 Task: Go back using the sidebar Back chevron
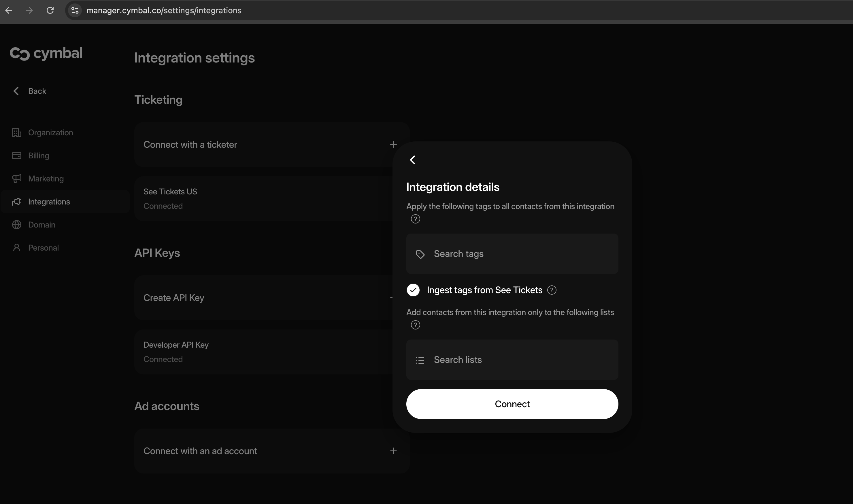click(16, 91)
